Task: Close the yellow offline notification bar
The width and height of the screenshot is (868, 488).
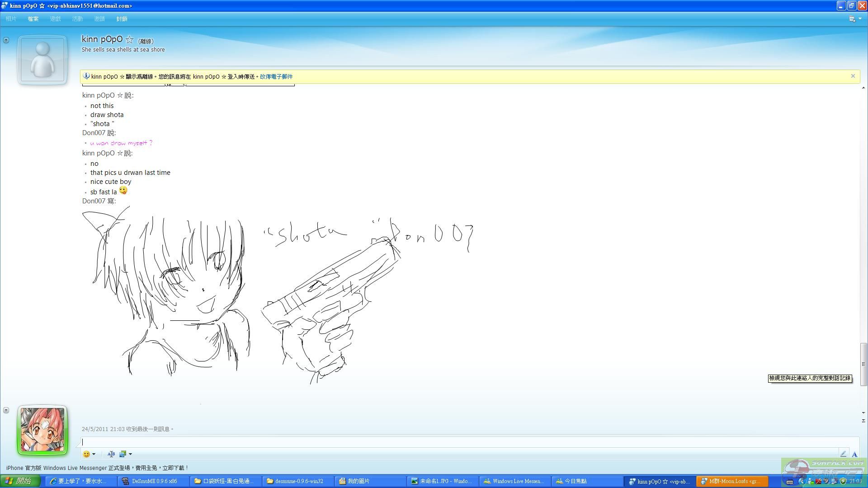Action: (853, 76)
